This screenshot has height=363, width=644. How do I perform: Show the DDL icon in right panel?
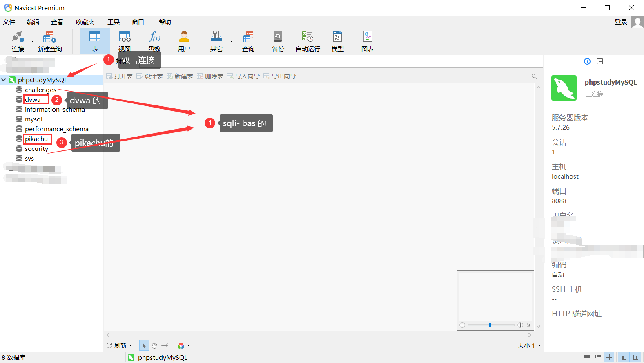pos(600,61)
